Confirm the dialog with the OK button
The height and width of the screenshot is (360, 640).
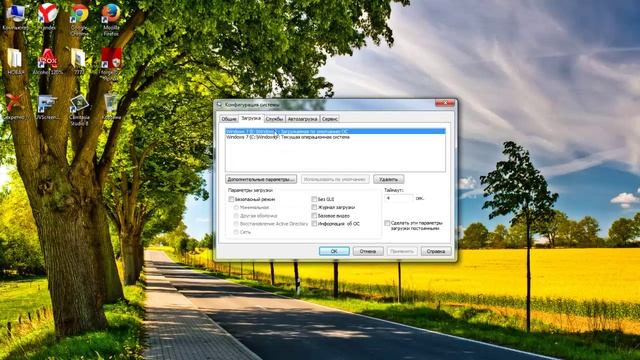click(x=334, y=251)
